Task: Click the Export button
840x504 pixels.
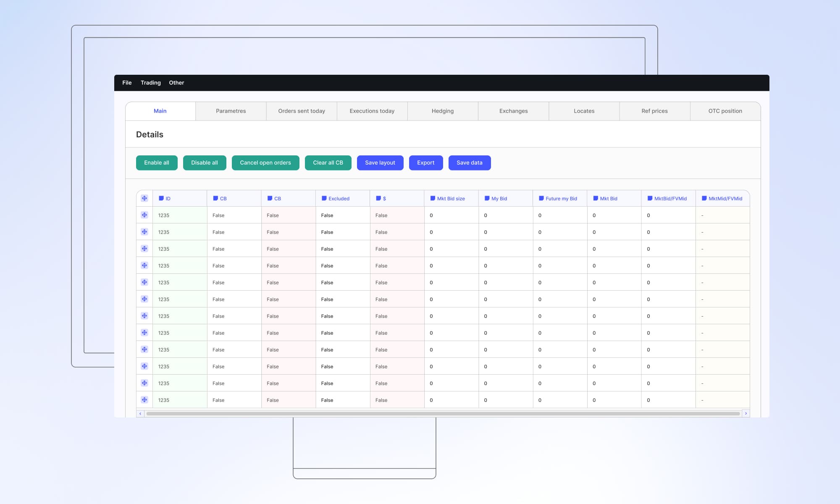Action: [x=426, y=163]
